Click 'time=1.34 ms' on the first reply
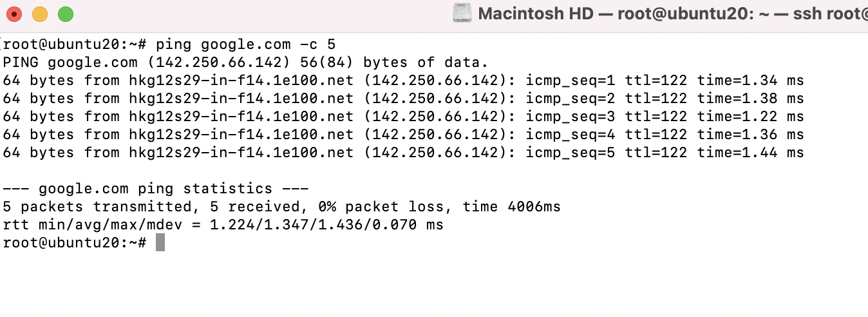 coord(750,81)
